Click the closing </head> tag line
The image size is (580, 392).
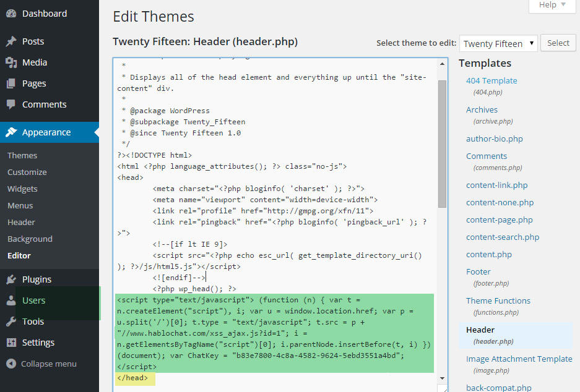(x=132, y=378)
